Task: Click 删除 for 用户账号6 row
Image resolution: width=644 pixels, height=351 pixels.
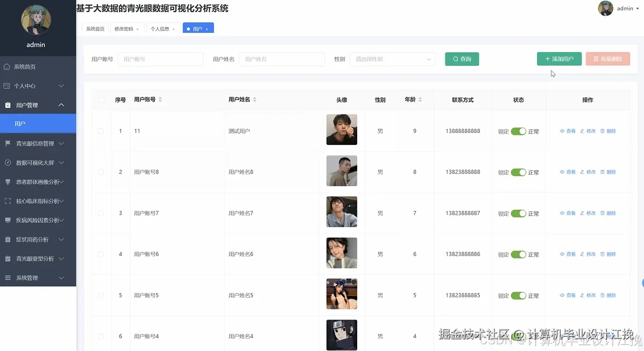Action: point(608,254)
